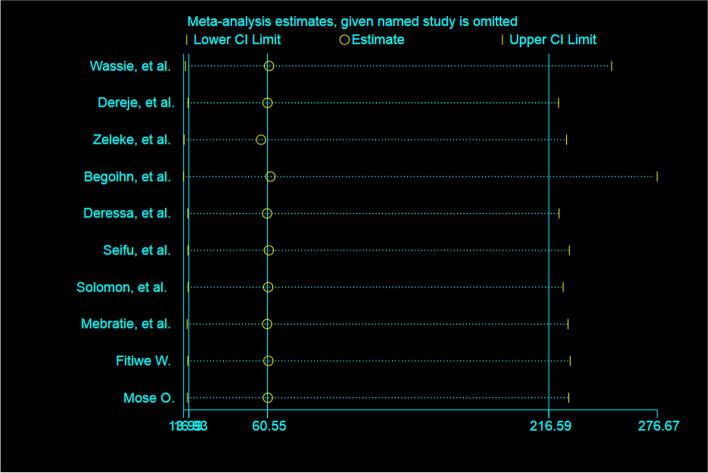
Task: Click the estimate circle in the Mose O. row
Action: coord(267,398)
